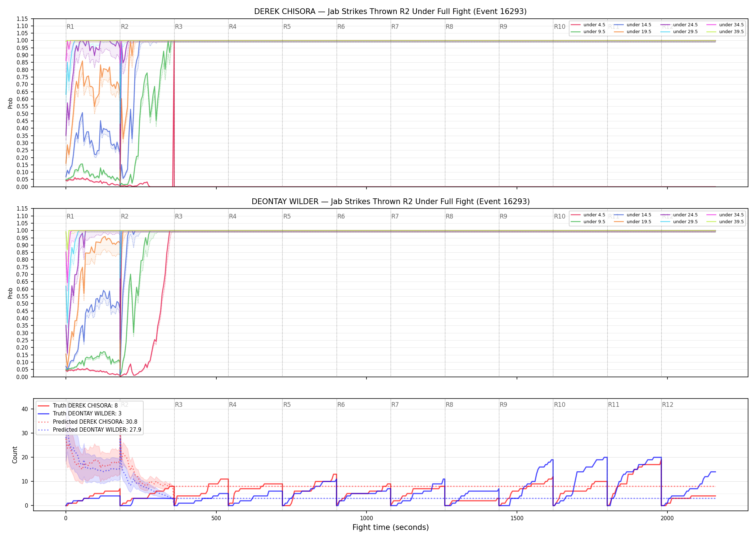The image size is (756, 540).
Task: Select 'under 39.5' legend entry in Wilder chart
Action: coord(725,222)
